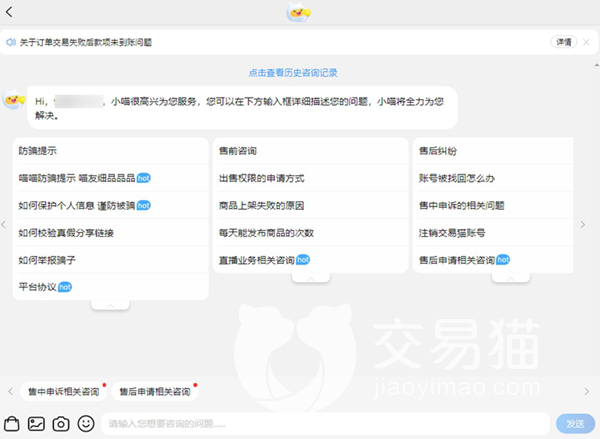The image size is (600, 439).
Task: Open the image upload icon
Action: (36, 423)
